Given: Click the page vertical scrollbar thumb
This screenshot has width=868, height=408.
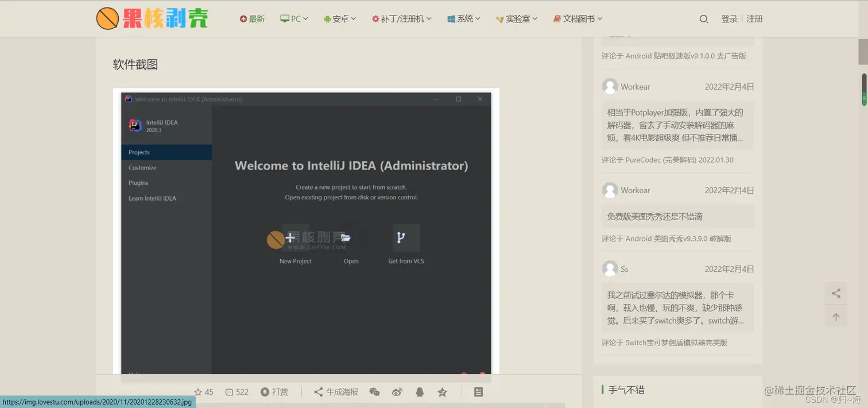Looking at the screenshot, I should pos(863,52).
